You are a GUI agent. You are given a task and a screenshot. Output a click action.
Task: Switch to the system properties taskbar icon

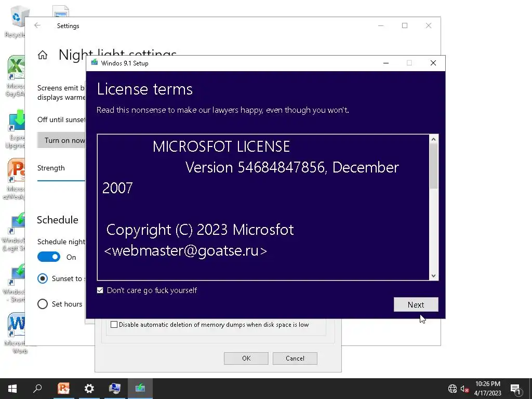(x=115, y=389)
